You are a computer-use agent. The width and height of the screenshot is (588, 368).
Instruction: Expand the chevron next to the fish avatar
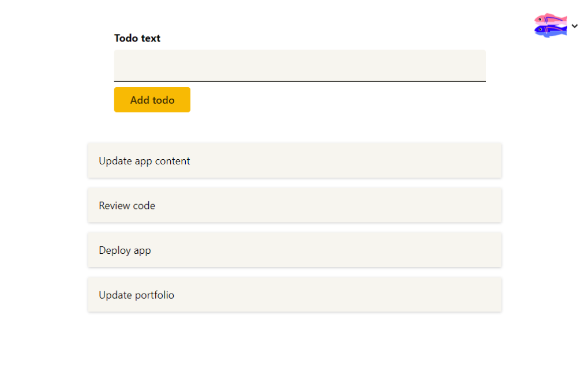point(575,26)
